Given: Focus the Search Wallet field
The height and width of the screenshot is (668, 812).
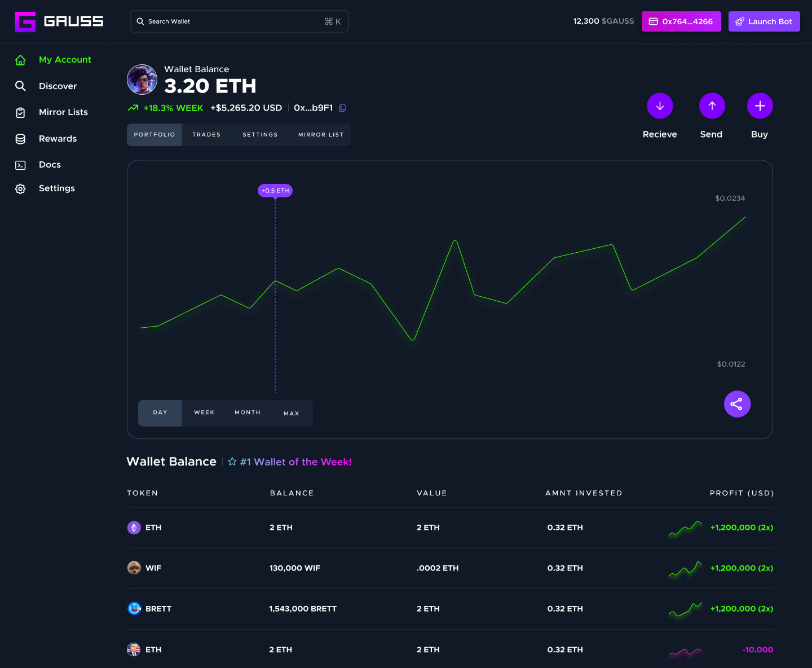Looking at the screenshot, I should tap(239, 21).
